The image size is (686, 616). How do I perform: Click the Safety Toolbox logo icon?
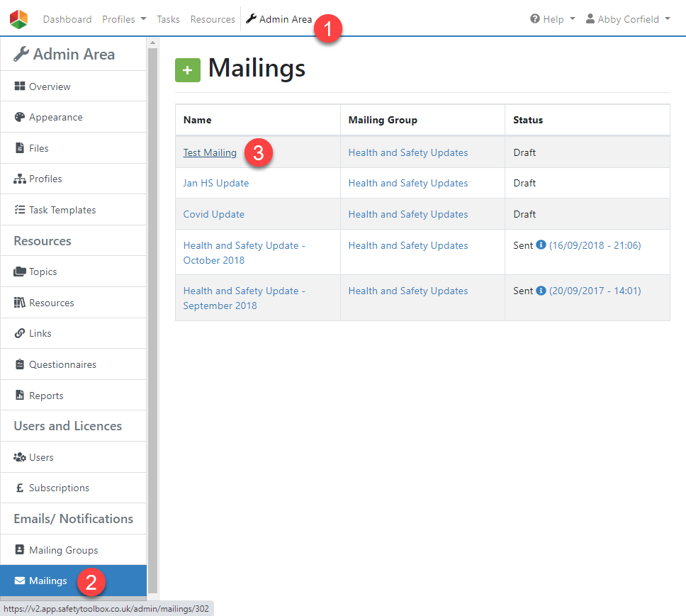pos(18,19)
